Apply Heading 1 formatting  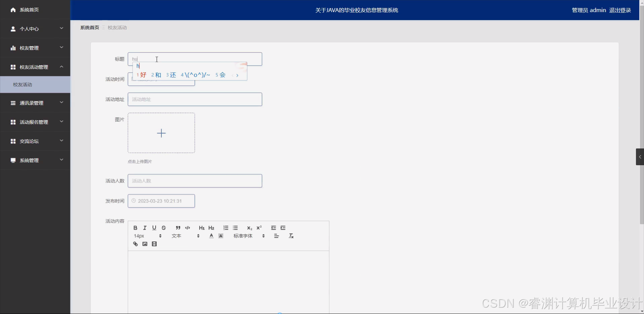point(201,228)
